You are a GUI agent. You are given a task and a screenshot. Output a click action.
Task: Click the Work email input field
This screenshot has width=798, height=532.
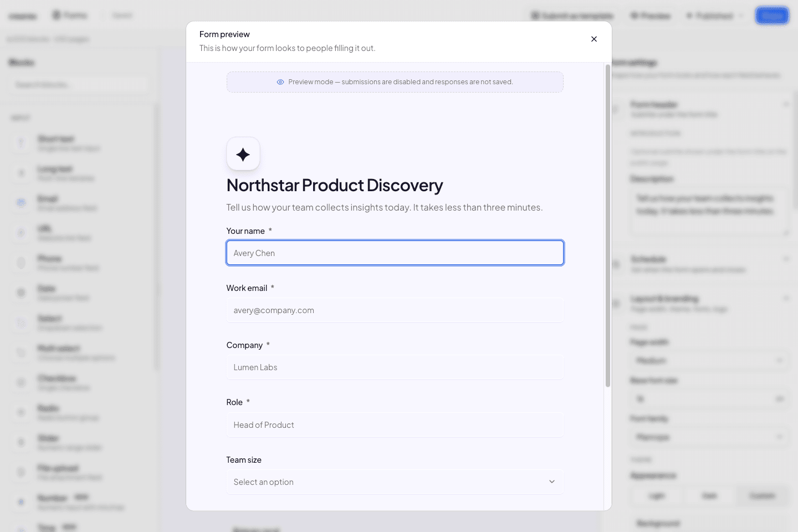[395, 310]
